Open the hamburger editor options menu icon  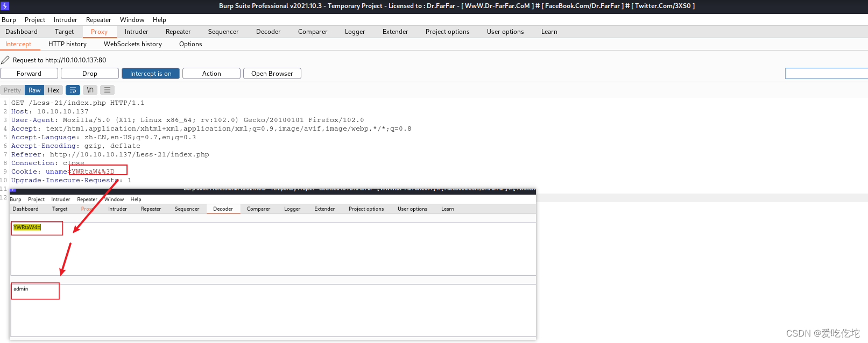pos(108,90)
